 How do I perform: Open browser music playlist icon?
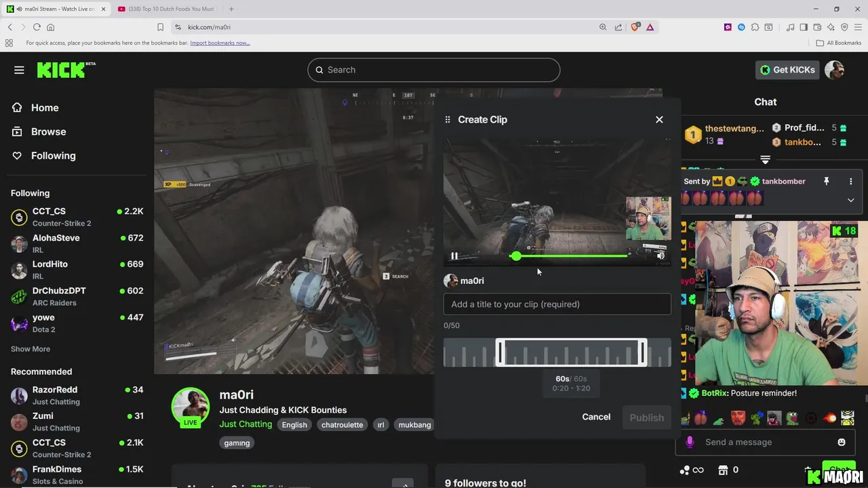point(790,27)
